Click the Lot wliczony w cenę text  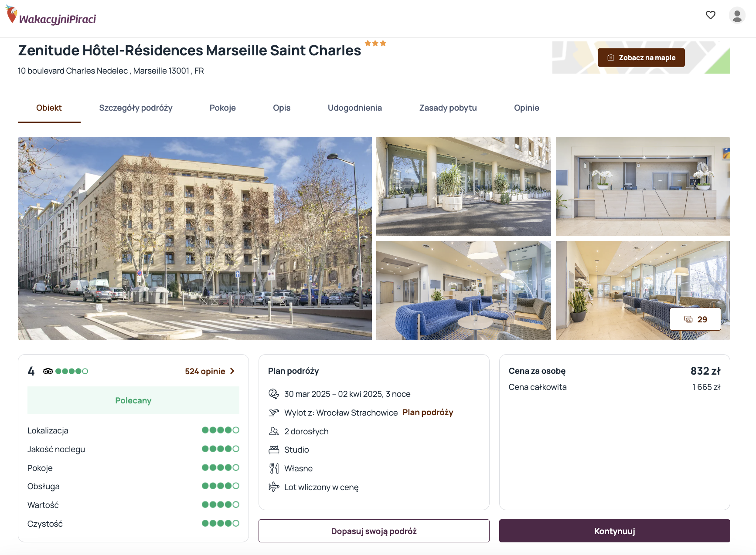coord(321,487)
